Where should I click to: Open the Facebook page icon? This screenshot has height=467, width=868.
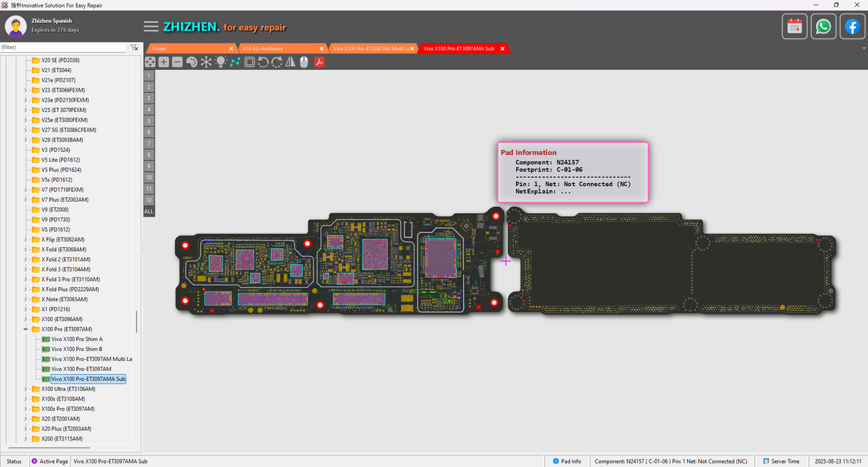tap(852, 26)
